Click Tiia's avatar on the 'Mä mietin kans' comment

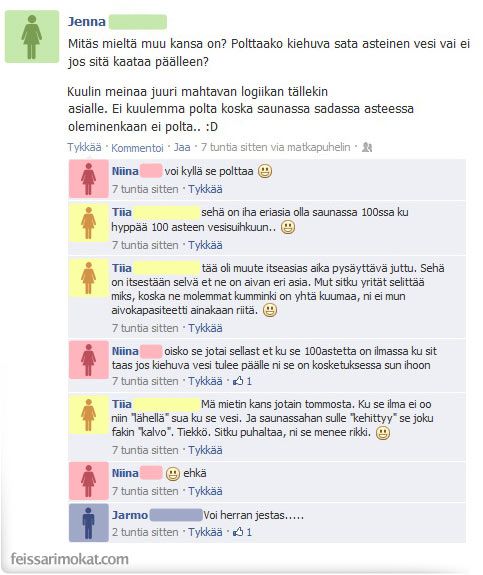89,415
